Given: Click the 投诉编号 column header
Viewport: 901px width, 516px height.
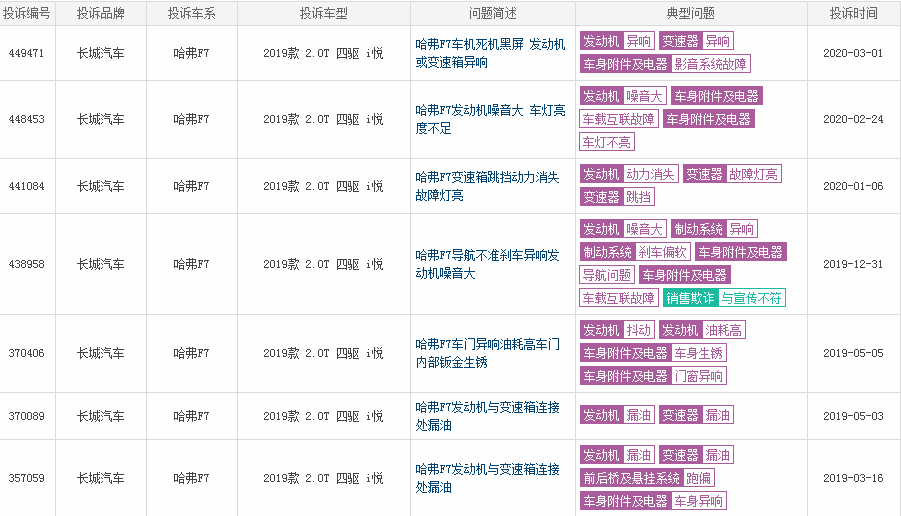Looking at the screenshot, I should tap(26, 13).
